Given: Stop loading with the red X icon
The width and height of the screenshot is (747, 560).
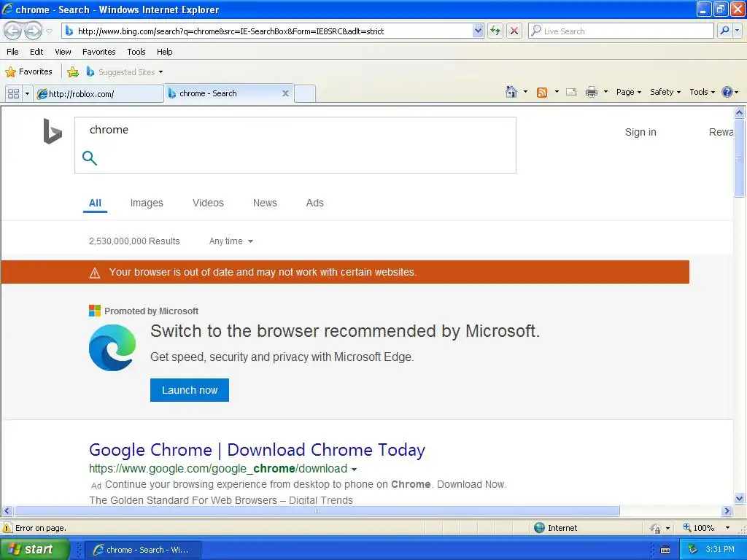Looking at the screenshot, I should (514, 31).
